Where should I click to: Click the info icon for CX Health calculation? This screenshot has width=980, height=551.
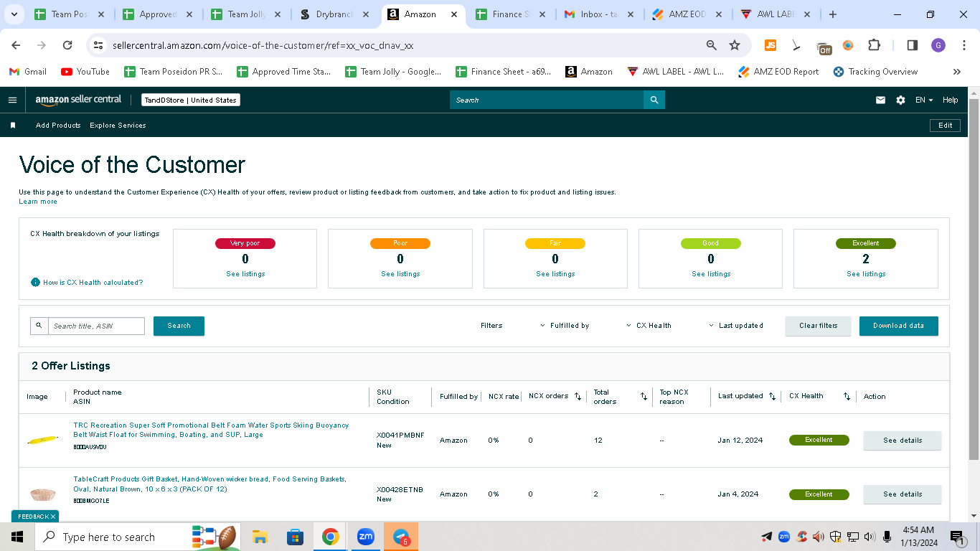pos(35,282)
